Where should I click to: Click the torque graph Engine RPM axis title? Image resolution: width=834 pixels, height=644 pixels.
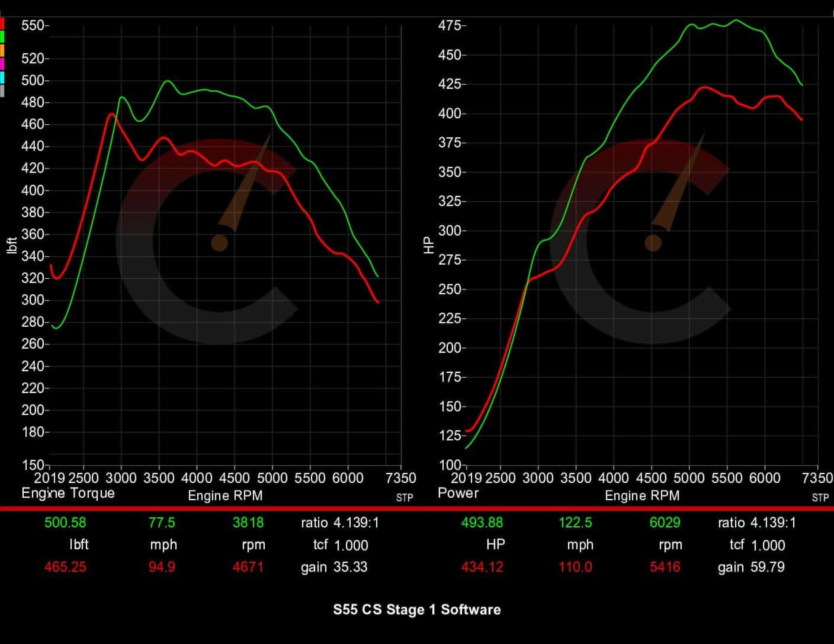[225, 495]
